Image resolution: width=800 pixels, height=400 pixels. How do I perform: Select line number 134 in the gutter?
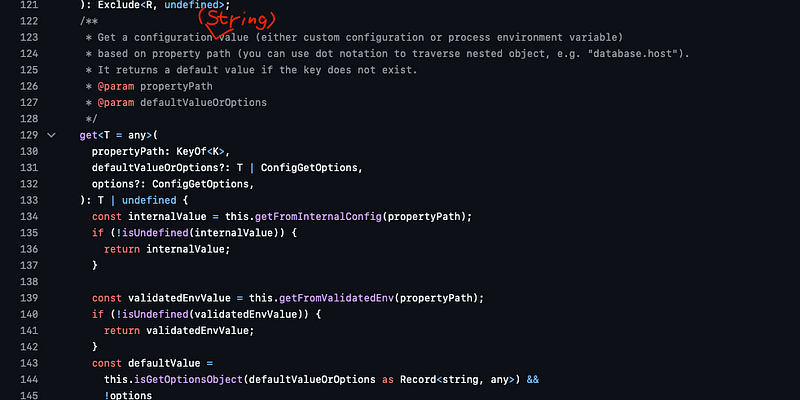29,217
